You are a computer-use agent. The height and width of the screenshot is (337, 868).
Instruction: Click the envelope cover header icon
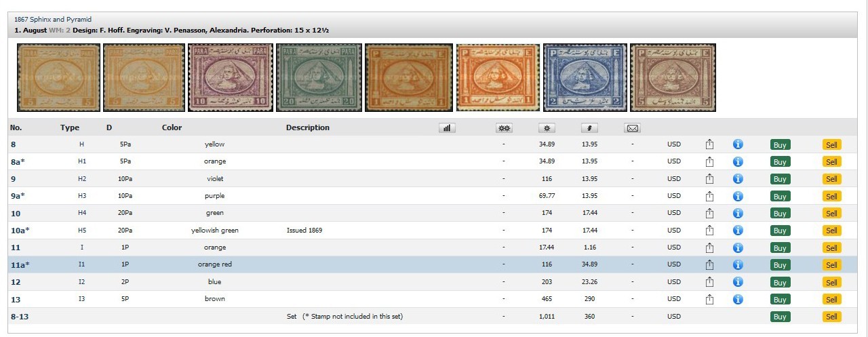(x=632, y=127)
